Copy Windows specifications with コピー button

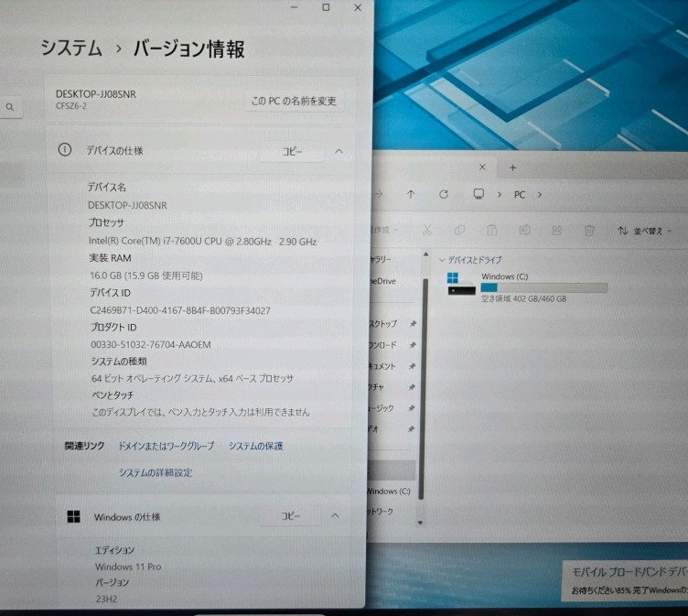point(290,516)
